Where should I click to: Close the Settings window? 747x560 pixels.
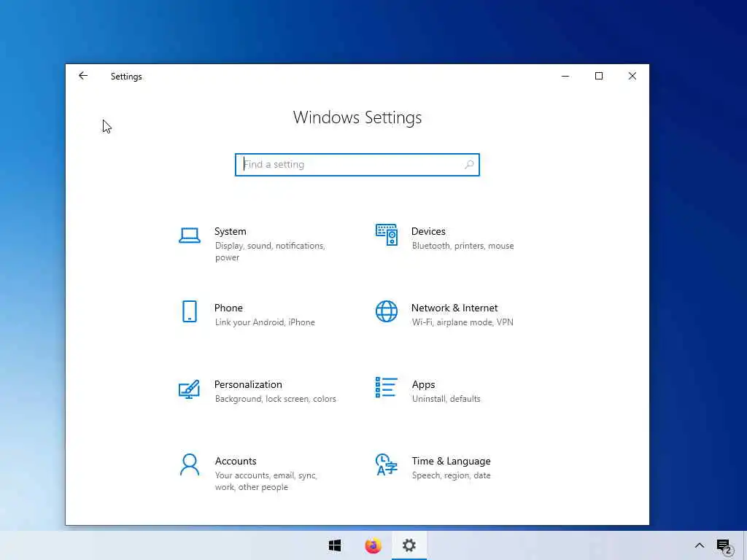[632, 76]
